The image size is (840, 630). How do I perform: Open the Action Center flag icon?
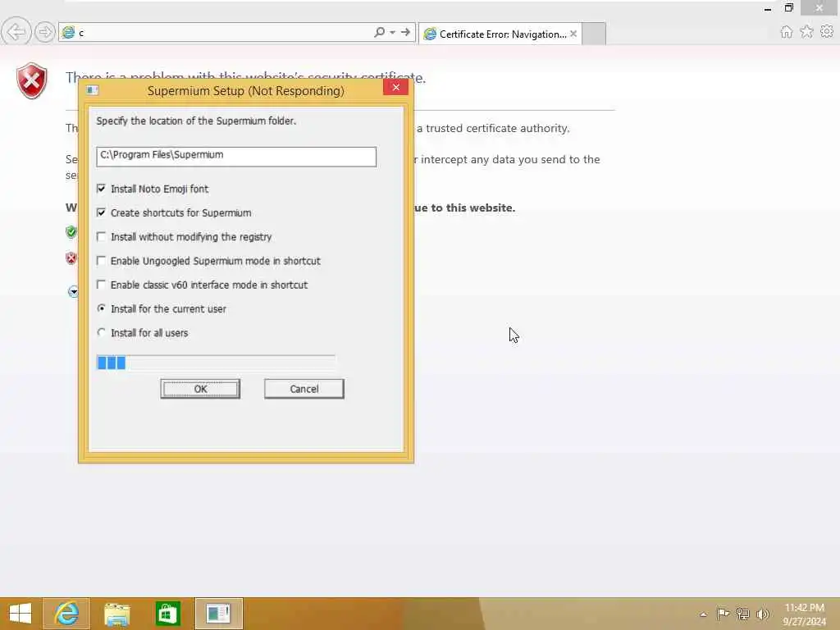point(723,614)
